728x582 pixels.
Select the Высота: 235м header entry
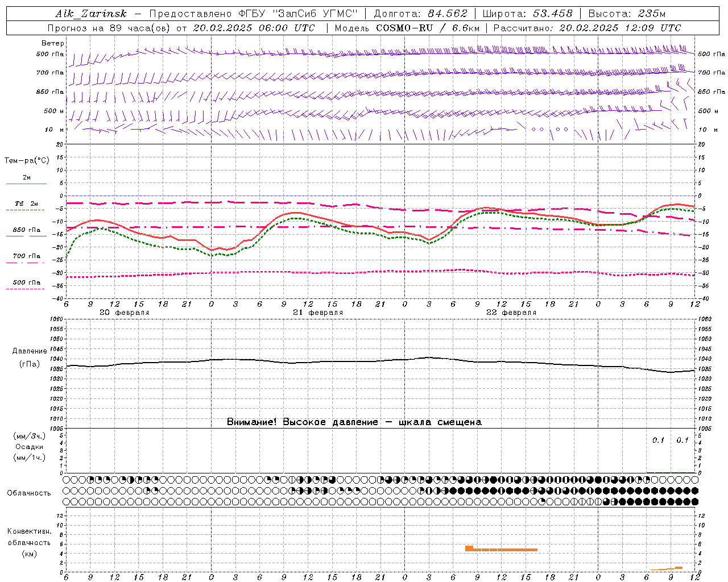pyautogui.click(x=627, y=14)
